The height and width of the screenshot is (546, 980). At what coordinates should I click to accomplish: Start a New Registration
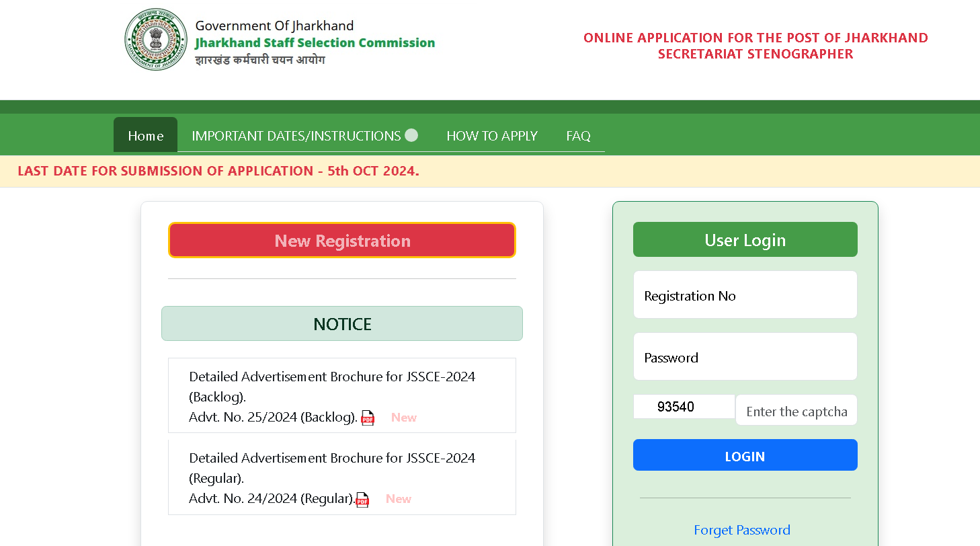342,240
